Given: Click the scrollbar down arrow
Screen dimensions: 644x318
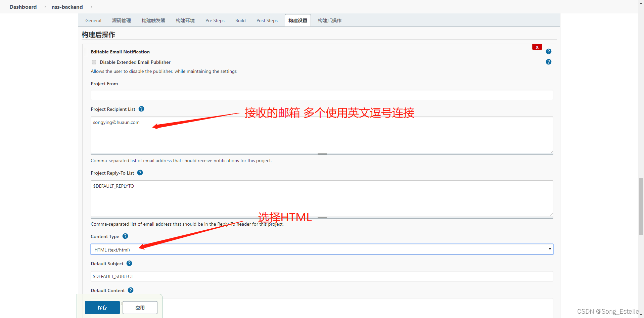Looking at the screenshot, I should point(641,315).
